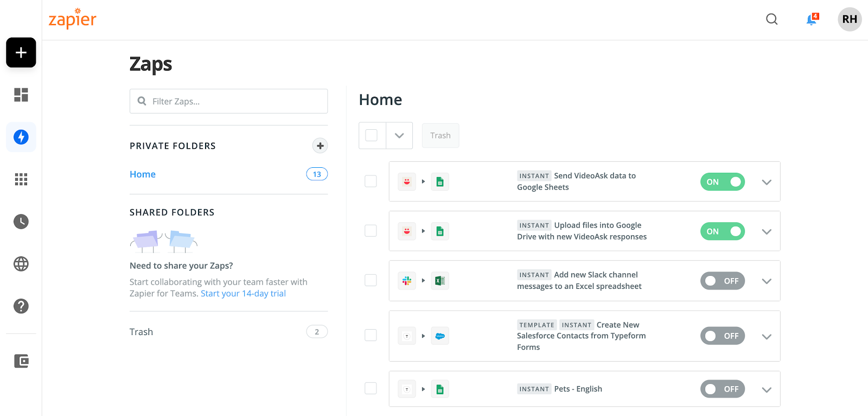Click the shared folders illustration

point(163,241)
